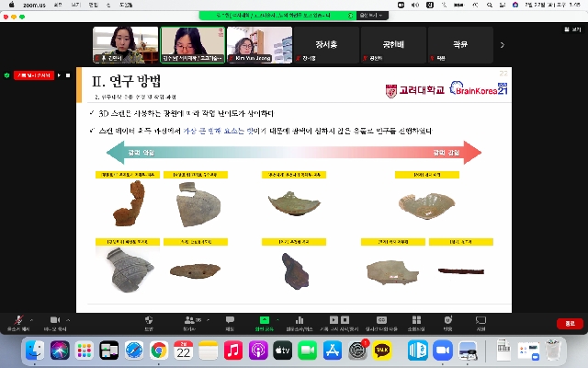Open the Chat (채팅) panel

pyautogui.click(x=230, y=320)
